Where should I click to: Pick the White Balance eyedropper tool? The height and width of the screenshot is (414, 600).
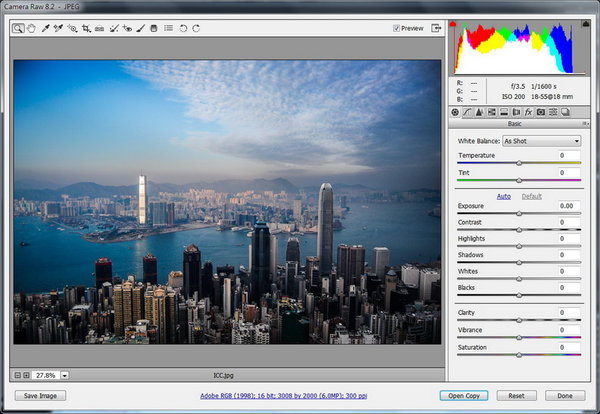tap(46, 28)
